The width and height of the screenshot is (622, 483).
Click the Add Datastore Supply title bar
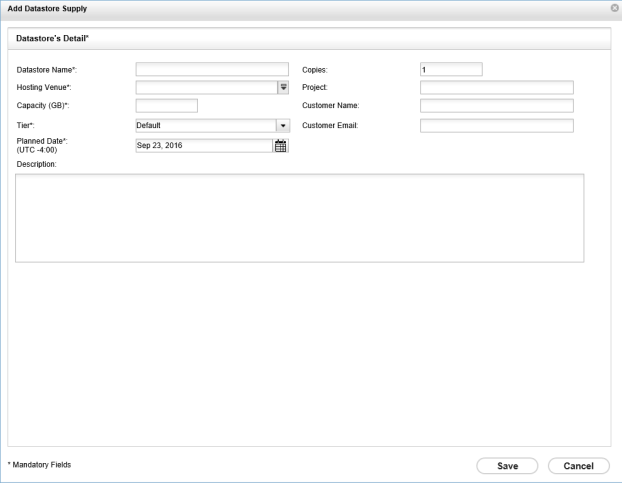[x=300, y=8]
